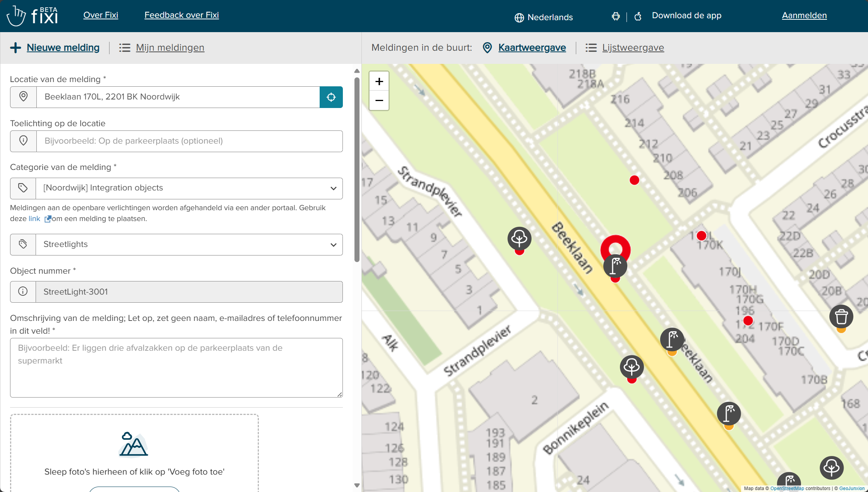Image resolution: width=868 pixels, height=492 pixels.
Task: Zoom in on the map
Action: click(379, 81)
